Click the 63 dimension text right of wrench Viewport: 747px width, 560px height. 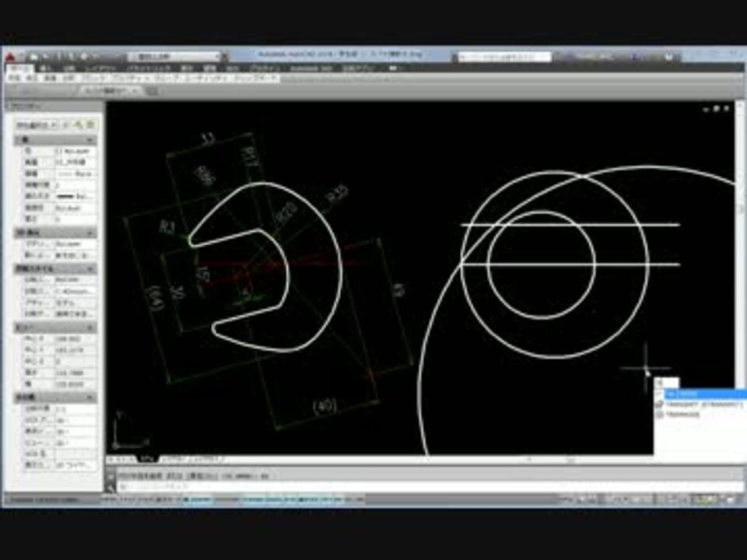tap(398, 290)
